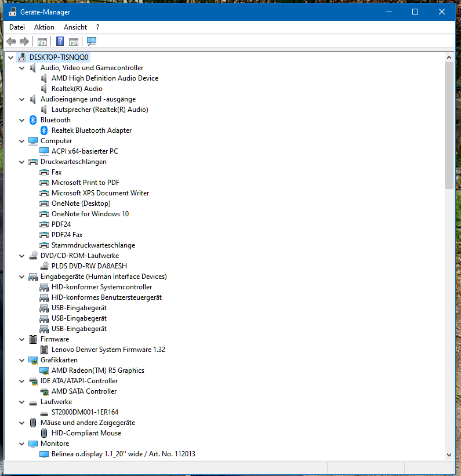Select Stammdruckwarteschlange entry
Screen dimensions: 461x476
[93, 245]
